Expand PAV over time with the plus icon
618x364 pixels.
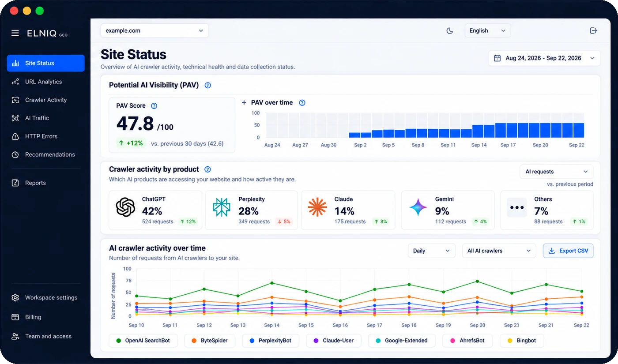(244, 102)
